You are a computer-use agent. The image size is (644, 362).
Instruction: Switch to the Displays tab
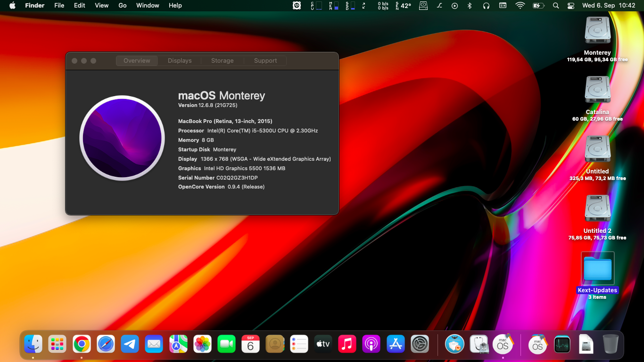coord(179,60)
